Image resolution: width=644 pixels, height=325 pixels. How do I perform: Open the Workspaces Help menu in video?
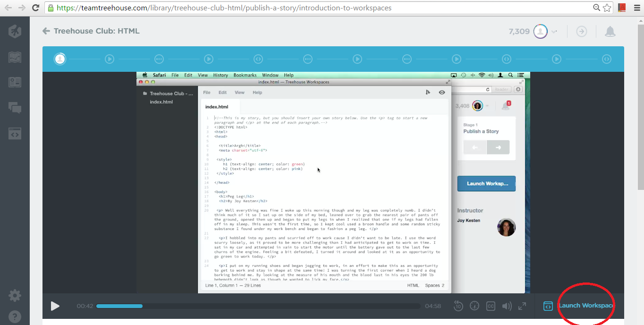pyautogui.click(x=257, y=93)
